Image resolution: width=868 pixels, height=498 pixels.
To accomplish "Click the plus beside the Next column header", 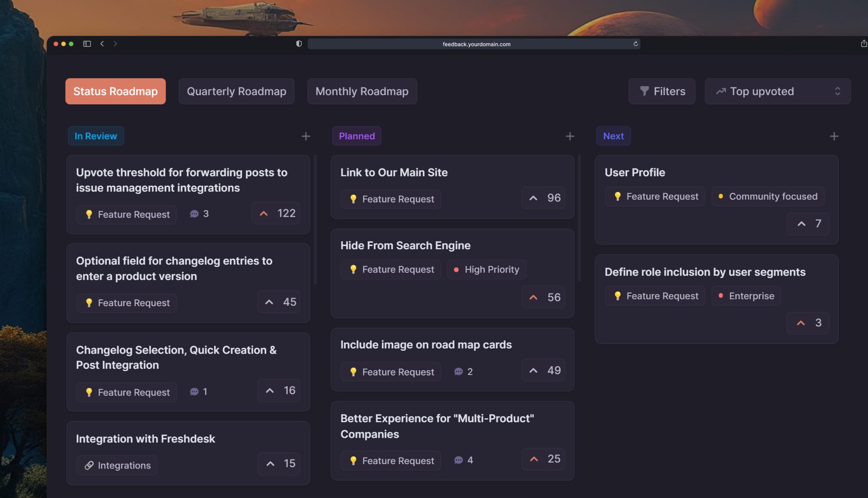I will [x=834, y=136].
